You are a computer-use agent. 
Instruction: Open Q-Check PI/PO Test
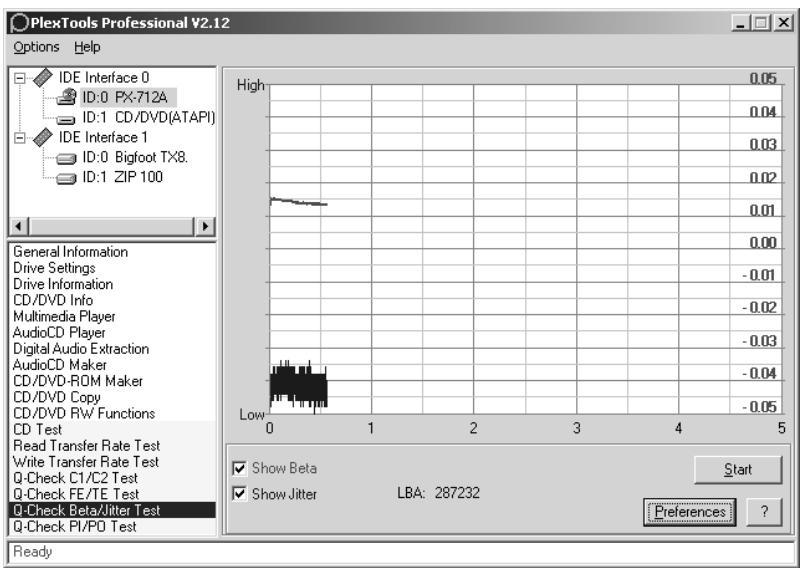pyautogui.click(x=75, y=527)
